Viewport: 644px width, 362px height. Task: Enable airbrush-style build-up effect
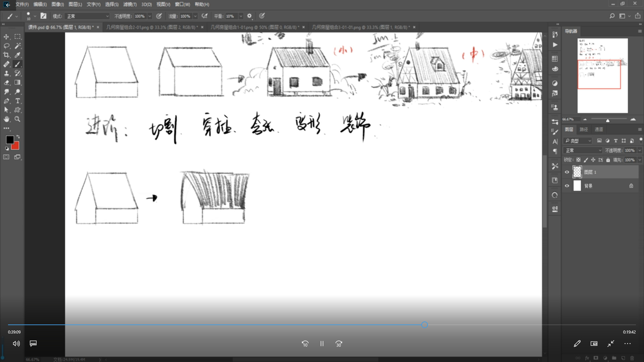click(205, 16)
